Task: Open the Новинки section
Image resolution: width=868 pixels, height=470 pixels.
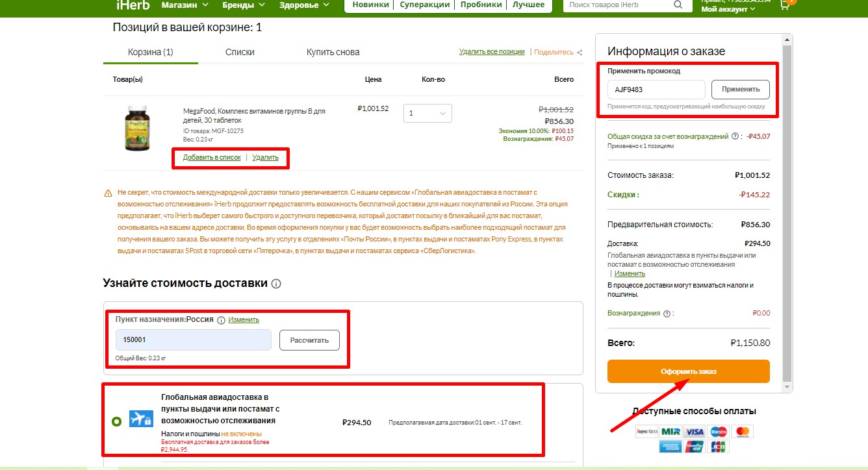Action: 371,5
